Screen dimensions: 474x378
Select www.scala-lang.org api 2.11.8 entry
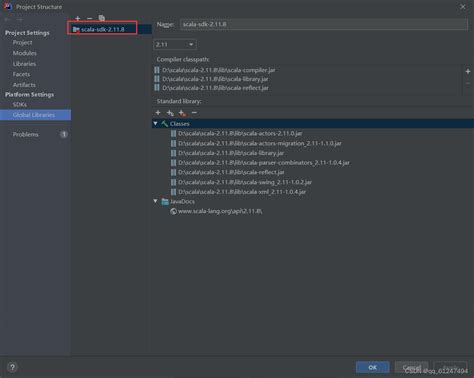coord(220,211)
